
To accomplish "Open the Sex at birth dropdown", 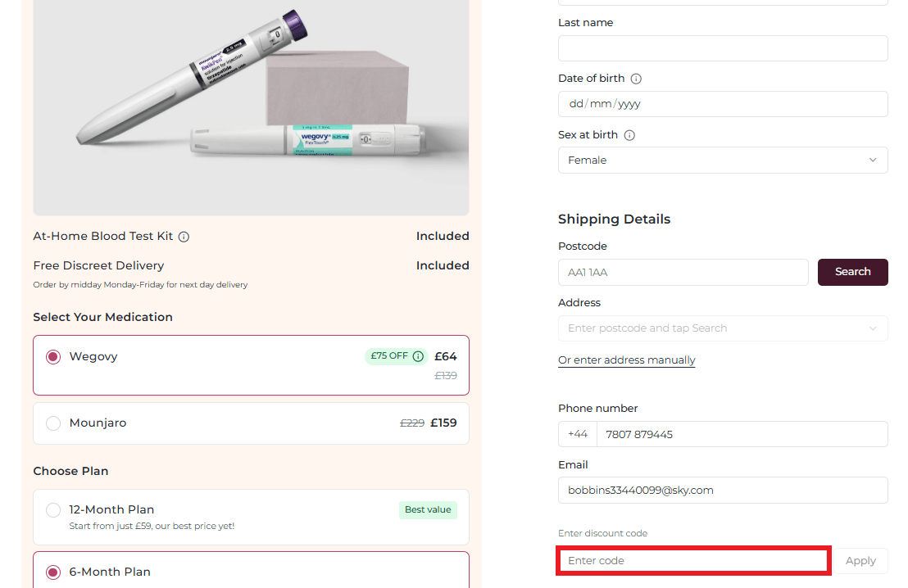I will 722,161.
